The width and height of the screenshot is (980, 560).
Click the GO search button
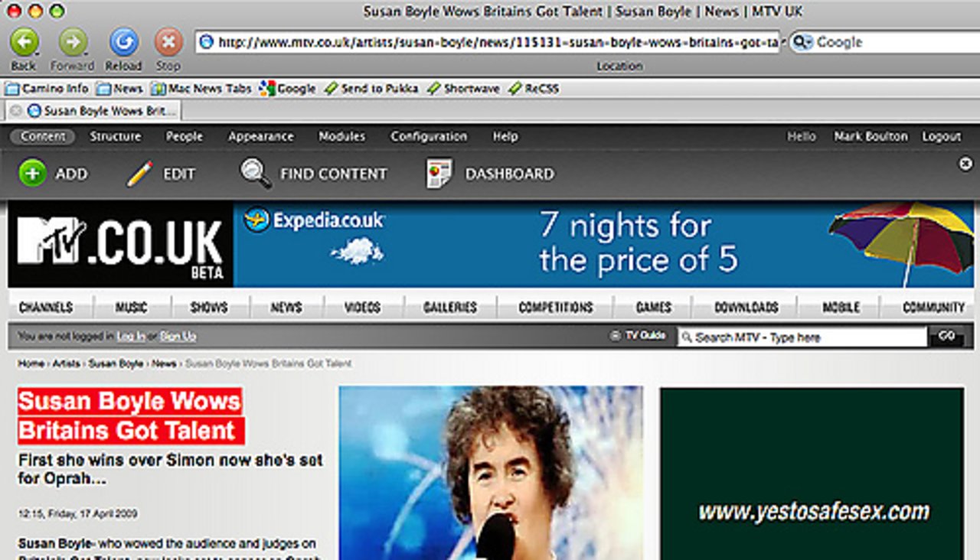pyautogui.click(x=947, y=337)
